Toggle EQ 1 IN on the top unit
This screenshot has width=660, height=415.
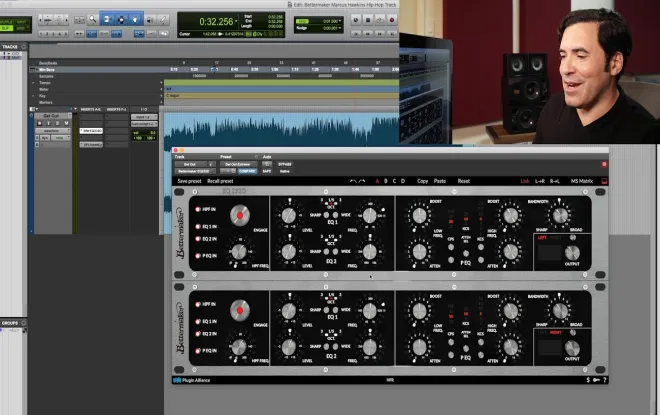click(205, 226)
